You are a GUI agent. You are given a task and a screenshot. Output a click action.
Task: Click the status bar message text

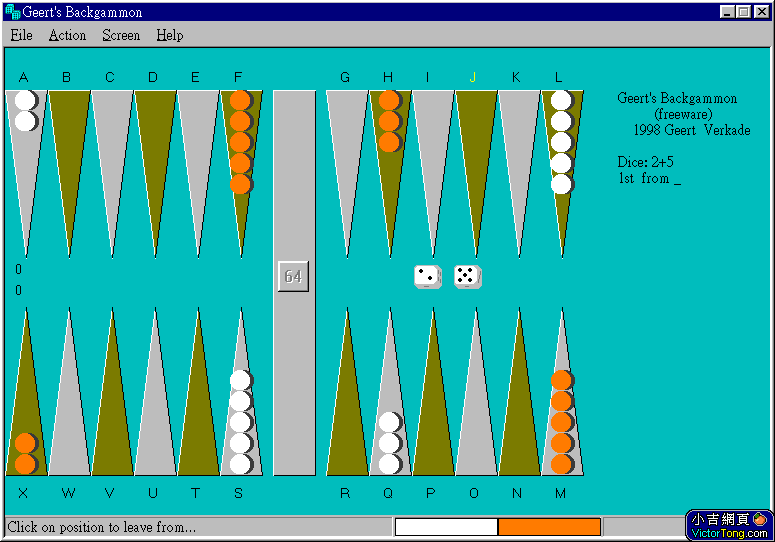click(x=101, y=527)
